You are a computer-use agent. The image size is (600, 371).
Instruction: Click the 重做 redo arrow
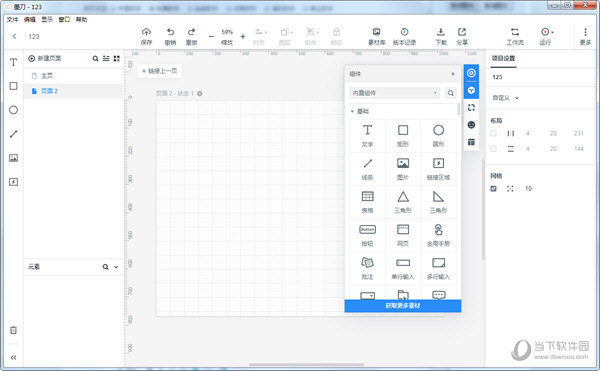click(x=191, y=32)
